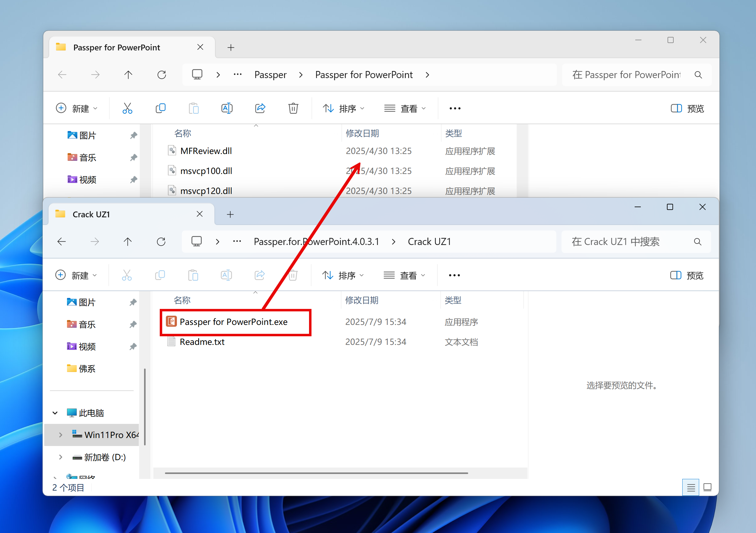Click the Share icon in the top window toolbar
Viewport: 756px width, 533px height.
click(260, 109)
